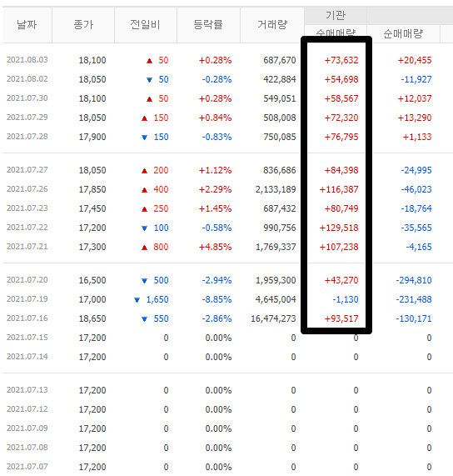Click the 종가 column header
This screenshot has width=453, height=476.
[83, 24]
